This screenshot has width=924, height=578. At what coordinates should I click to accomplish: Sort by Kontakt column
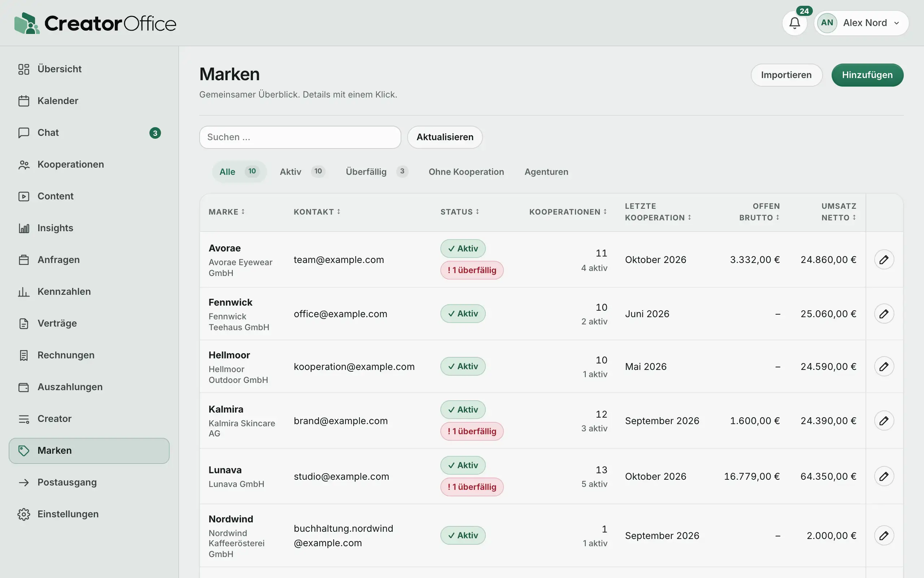(317, 212)
